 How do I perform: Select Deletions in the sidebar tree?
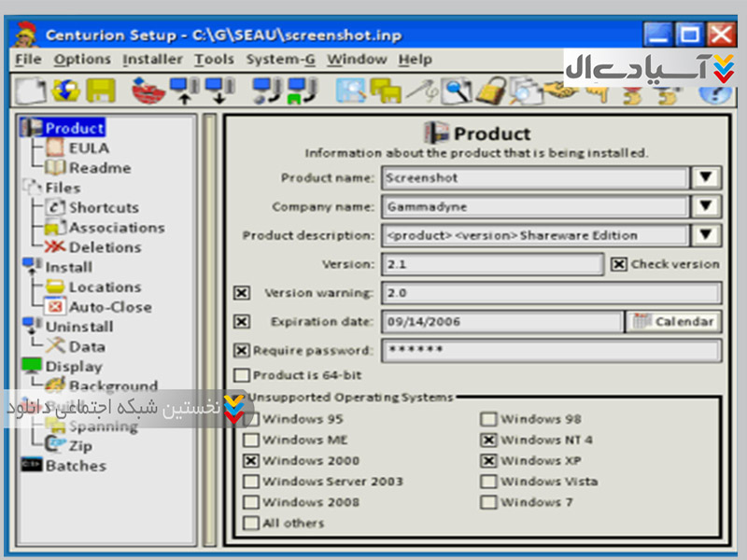(104, 247)
